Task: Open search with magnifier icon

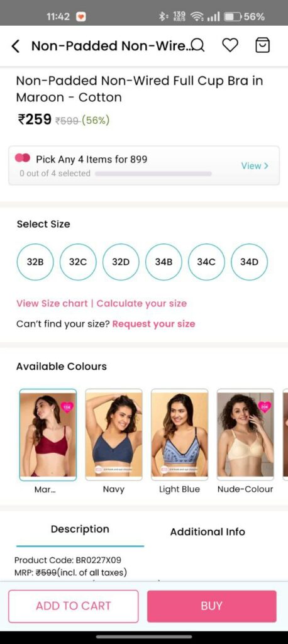Action: (x=199, y=45)
